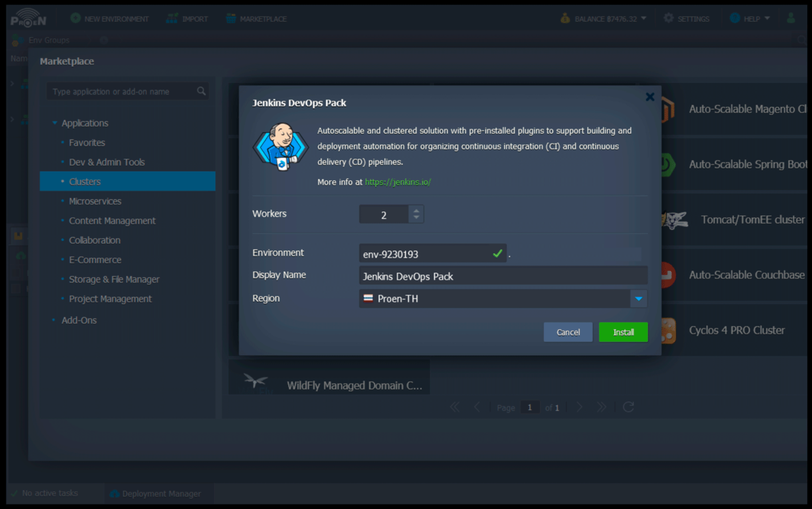Click the green environment validation checkmark
The width and height of the screenshot is (812, 509).
[x=497, y=254]
